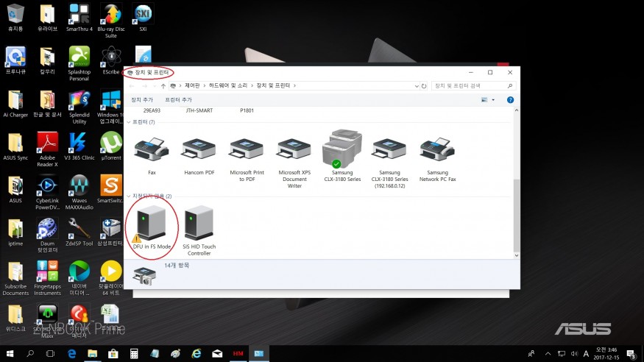This screenshot has height=362, width=644.
Task: Open V3 365 Clinic shortcut
Action: click(x=79, y=146)
